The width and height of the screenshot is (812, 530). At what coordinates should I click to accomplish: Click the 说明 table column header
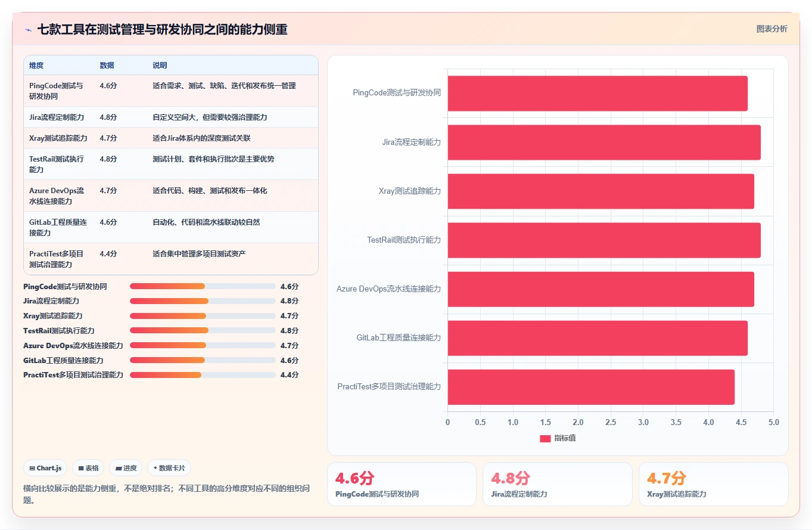(160, 66)
